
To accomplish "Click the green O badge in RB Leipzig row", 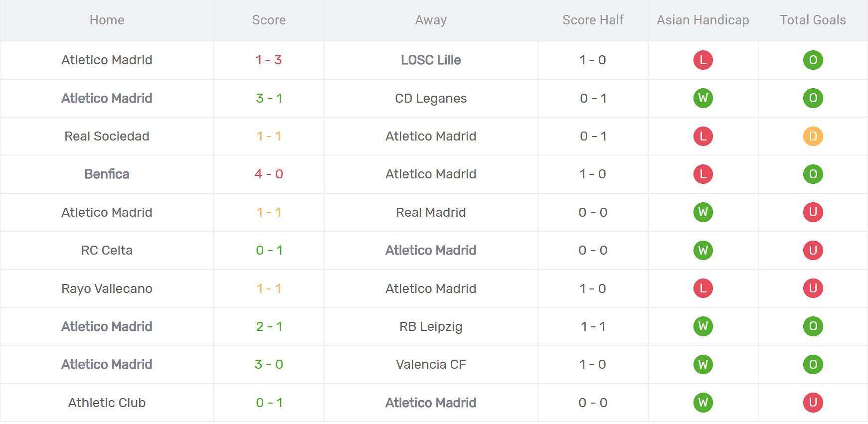I will click(x=813, y=326).
